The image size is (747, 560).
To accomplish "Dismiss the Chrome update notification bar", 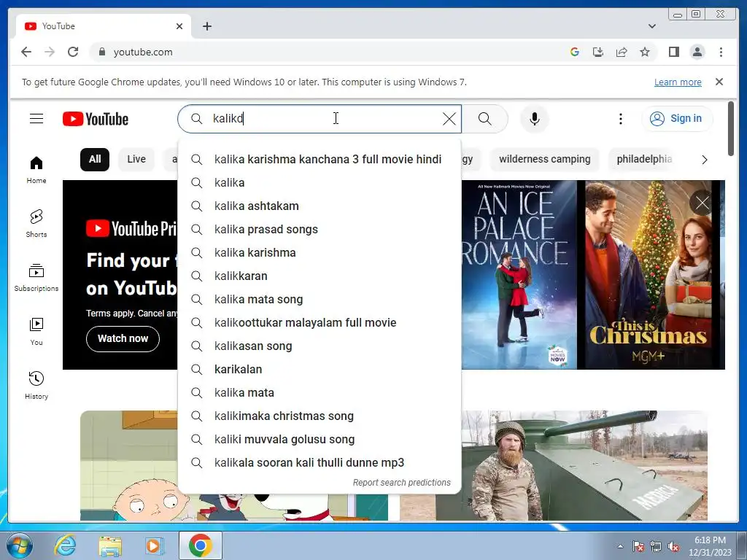I will pos(719,82).
